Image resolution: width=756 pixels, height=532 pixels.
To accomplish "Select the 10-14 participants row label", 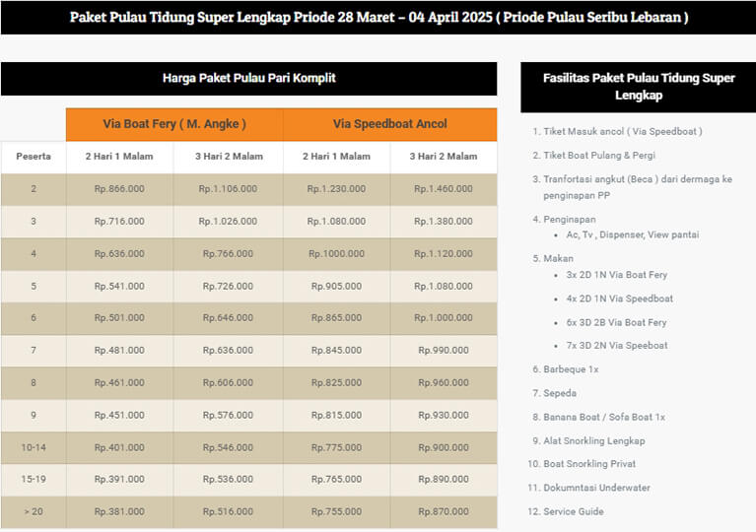I will 34,448.
